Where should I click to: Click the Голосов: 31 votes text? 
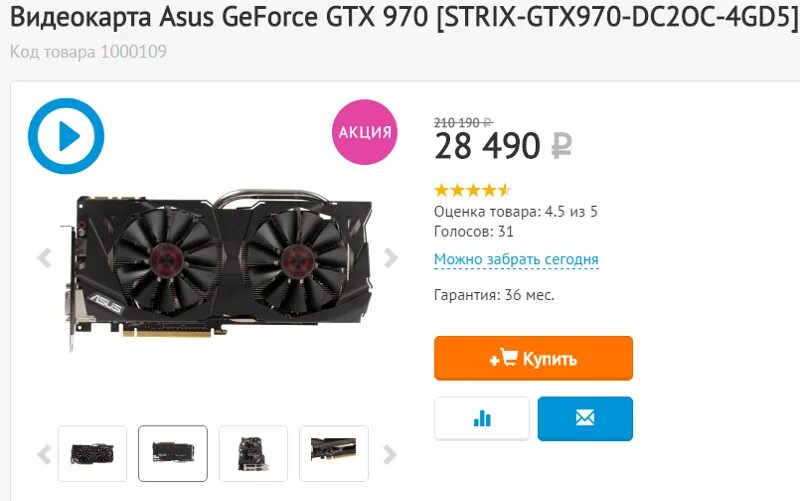(x=473, y=232)
